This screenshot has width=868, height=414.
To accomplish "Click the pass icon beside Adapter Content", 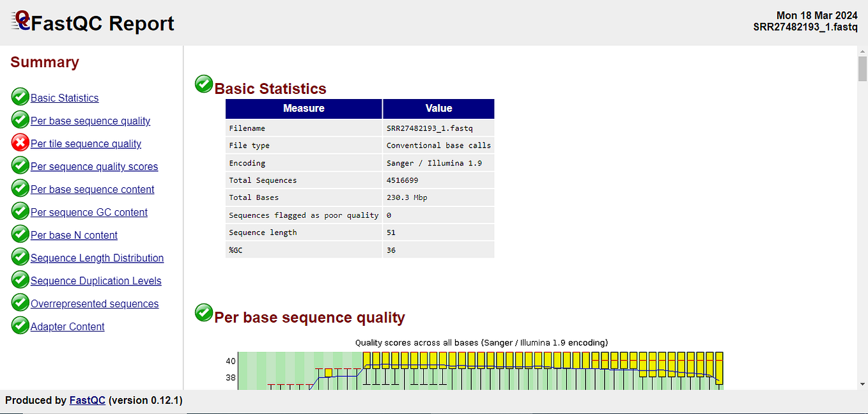I will (20, 325).
